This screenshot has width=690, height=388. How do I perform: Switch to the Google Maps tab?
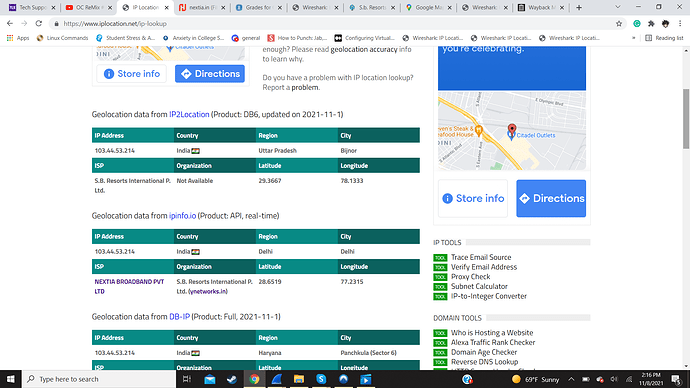426,7
